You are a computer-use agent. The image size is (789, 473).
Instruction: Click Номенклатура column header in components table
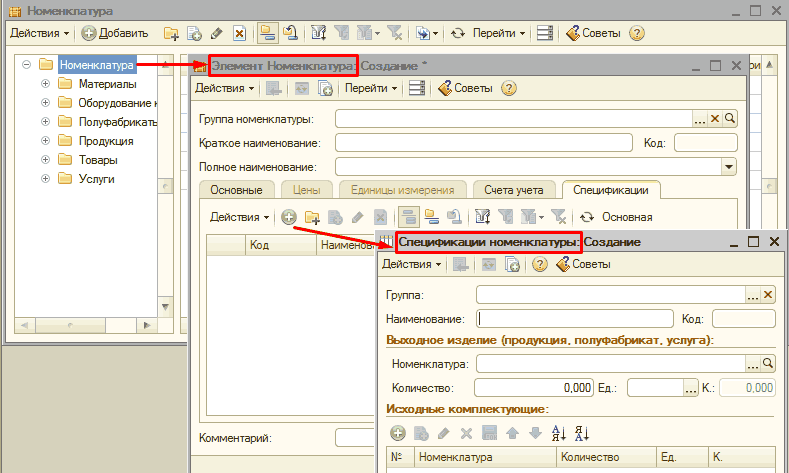[485, 457]
